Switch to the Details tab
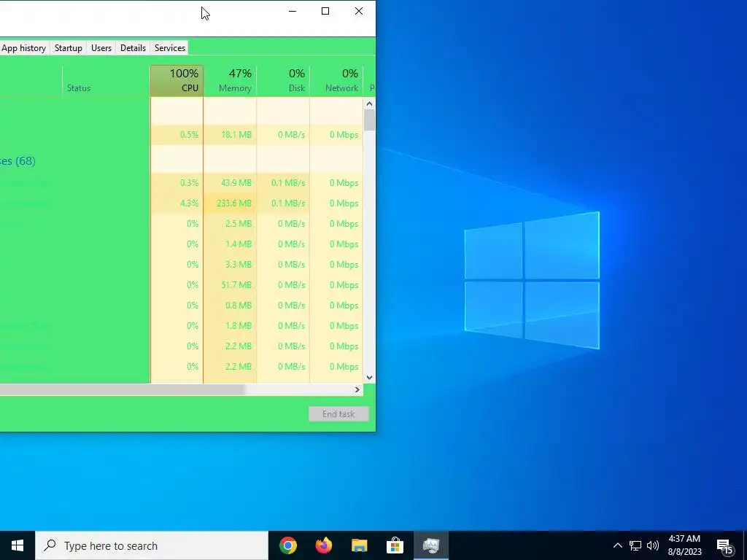This screenshot has height=560, width=747. tap(133, 48)
